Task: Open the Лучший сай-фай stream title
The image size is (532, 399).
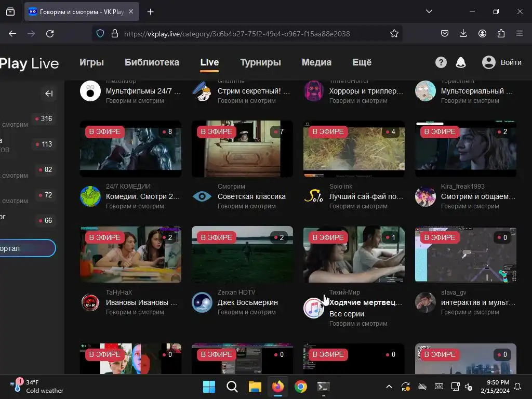Action: pos(366,196)
